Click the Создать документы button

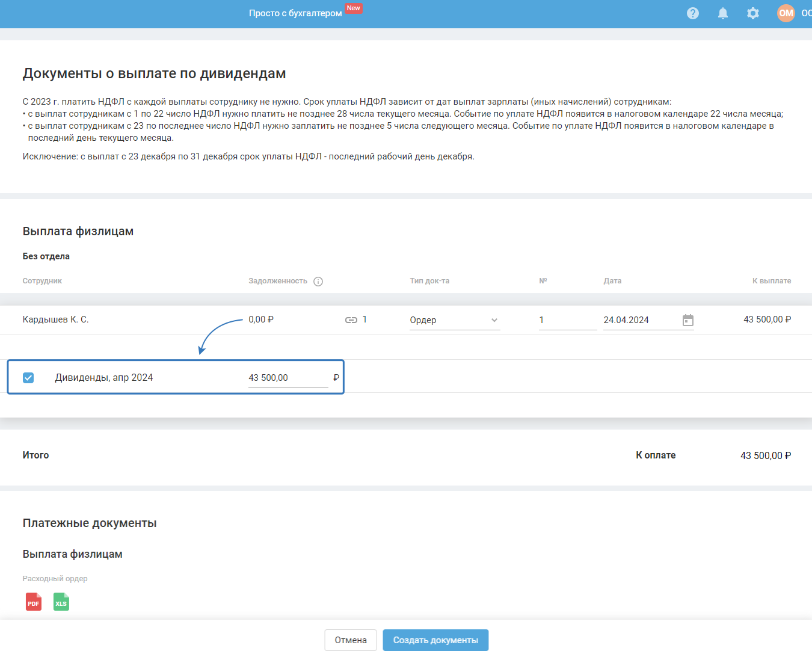point(435,640)
